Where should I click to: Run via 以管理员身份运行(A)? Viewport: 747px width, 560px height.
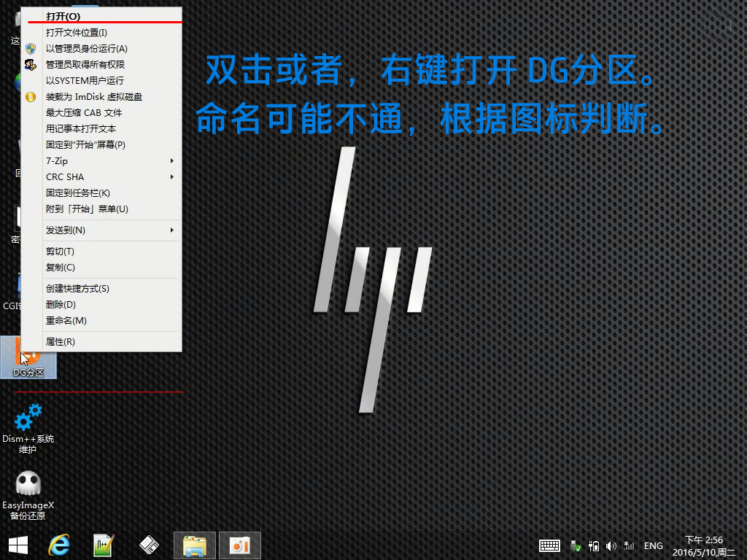click(101, 49)
